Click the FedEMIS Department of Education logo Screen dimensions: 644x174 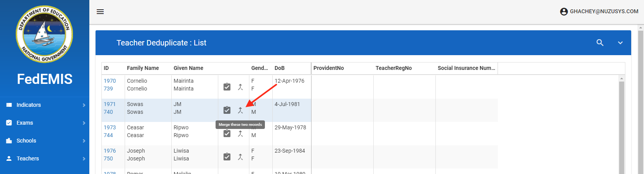(44, 34)
